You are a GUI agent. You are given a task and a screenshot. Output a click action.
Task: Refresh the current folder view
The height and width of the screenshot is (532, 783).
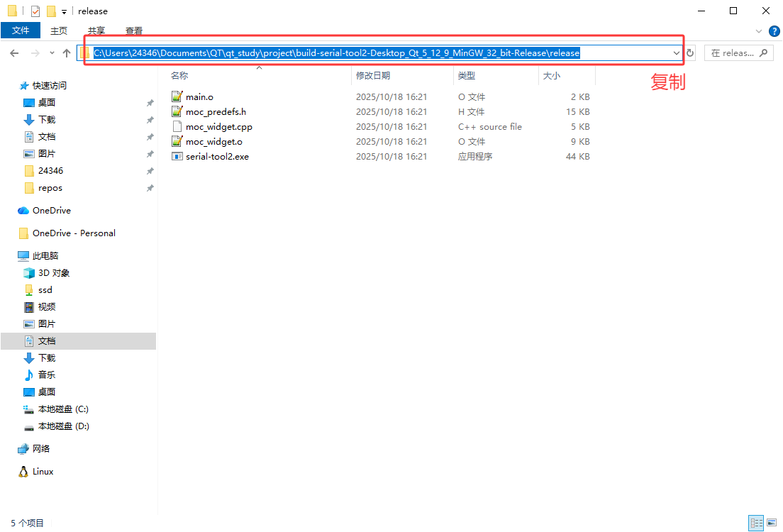coord(690,53)
